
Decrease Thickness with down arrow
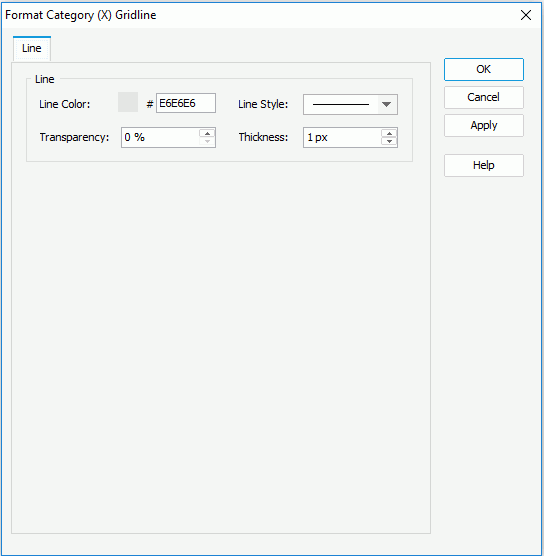click(389, 141)
